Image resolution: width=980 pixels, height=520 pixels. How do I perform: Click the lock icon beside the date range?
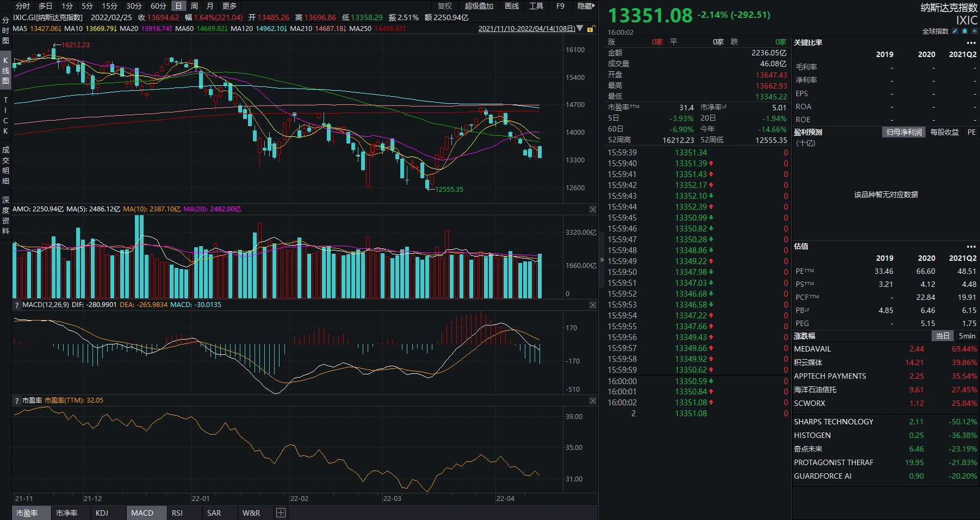coord(591,29)
